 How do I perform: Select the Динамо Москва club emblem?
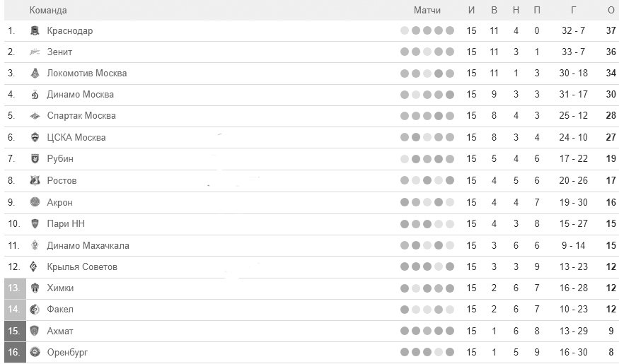pos(35,94)
